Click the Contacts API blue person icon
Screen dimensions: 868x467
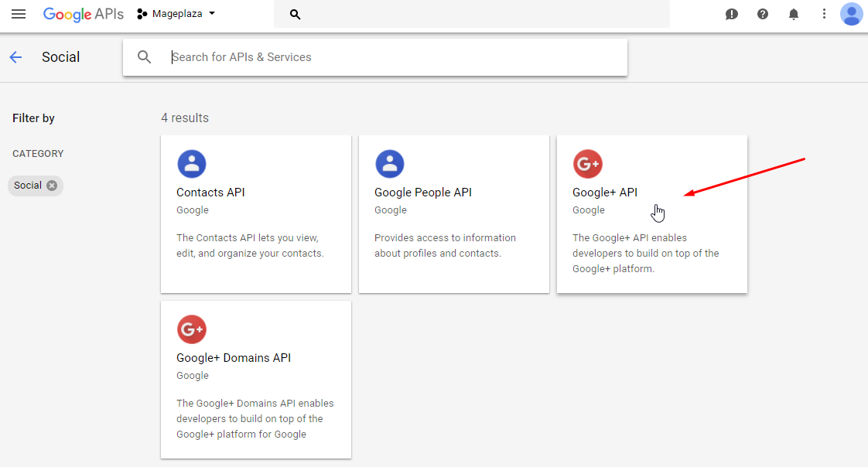point(191,164)
